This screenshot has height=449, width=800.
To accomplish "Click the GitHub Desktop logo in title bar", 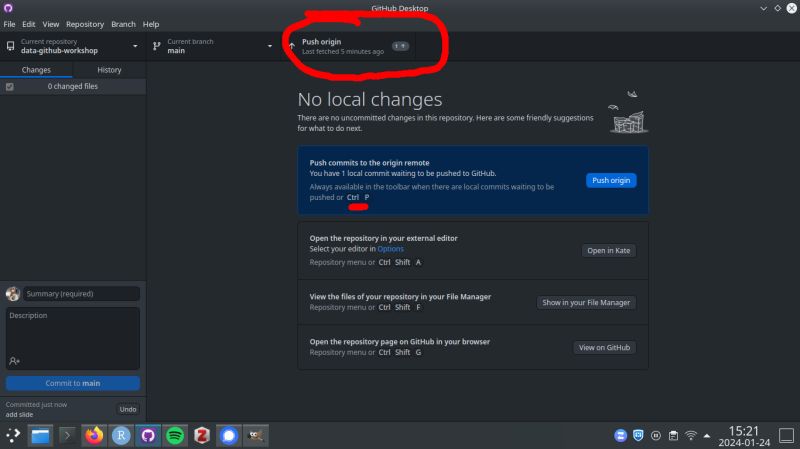I will coord(8,8).
